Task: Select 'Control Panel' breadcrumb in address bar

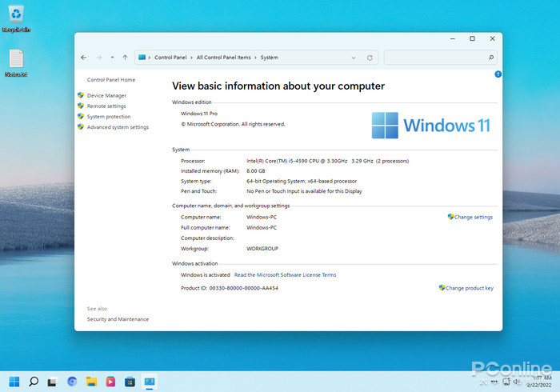Action: pyautogui.click(x=170, y=58)
